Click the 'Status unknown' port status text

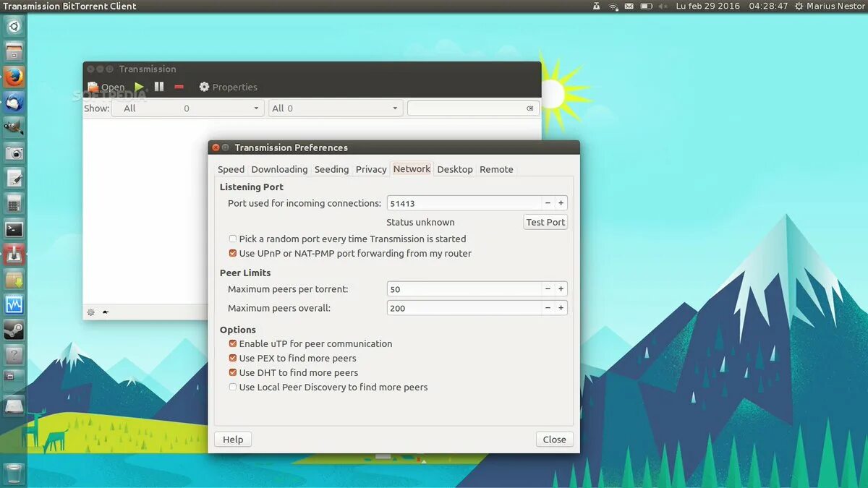420,222
